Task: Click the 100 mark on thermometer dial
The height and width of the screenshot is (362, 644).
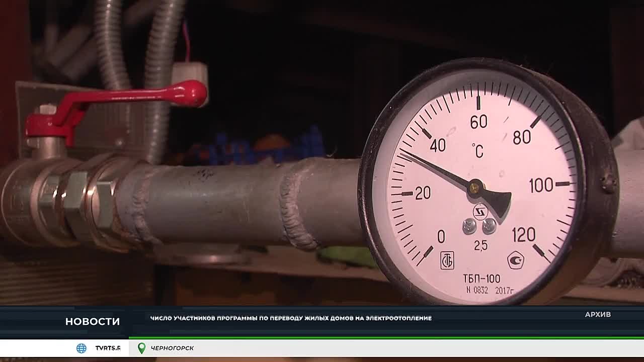Action: [x=541, y=186]
